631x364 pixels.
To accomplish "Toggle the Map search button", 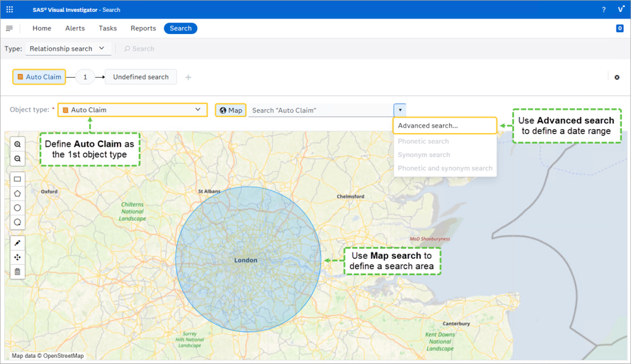I will click(231, 110).
